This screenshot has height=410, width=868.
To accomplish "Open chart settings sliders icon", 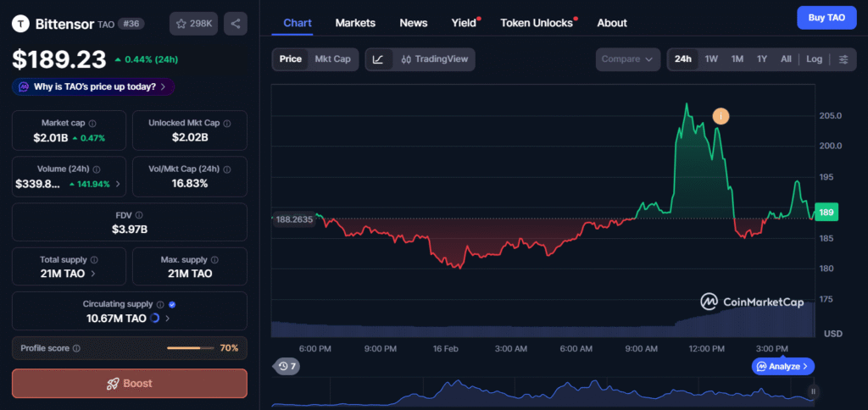I will [843, 59].
